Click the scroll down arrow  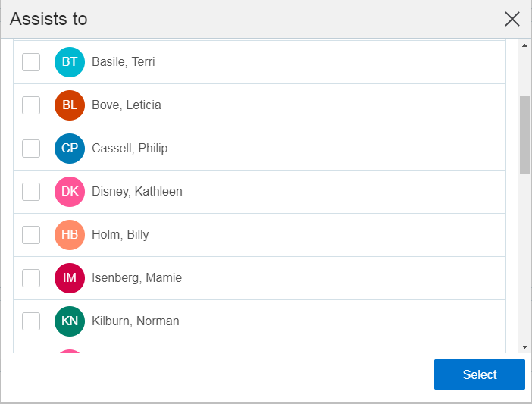coord(524,346)
